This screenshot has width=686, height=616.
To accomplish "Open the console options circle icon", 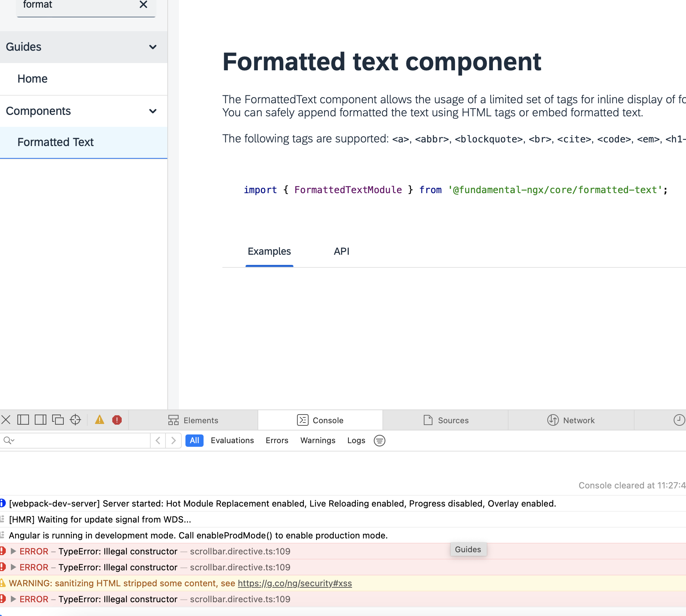I will coord(379,440).
